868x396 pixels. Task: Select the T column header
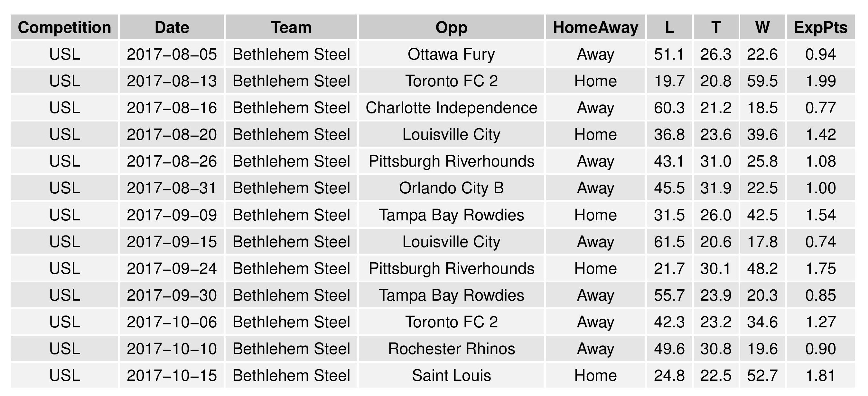pos(716,27)
